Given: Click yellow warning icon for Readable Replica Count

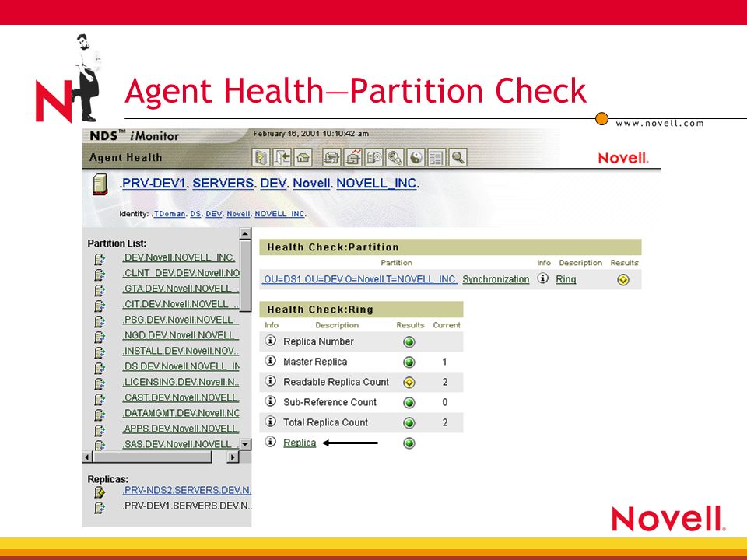Looking at the screenshot, I should tap(409, 383).
